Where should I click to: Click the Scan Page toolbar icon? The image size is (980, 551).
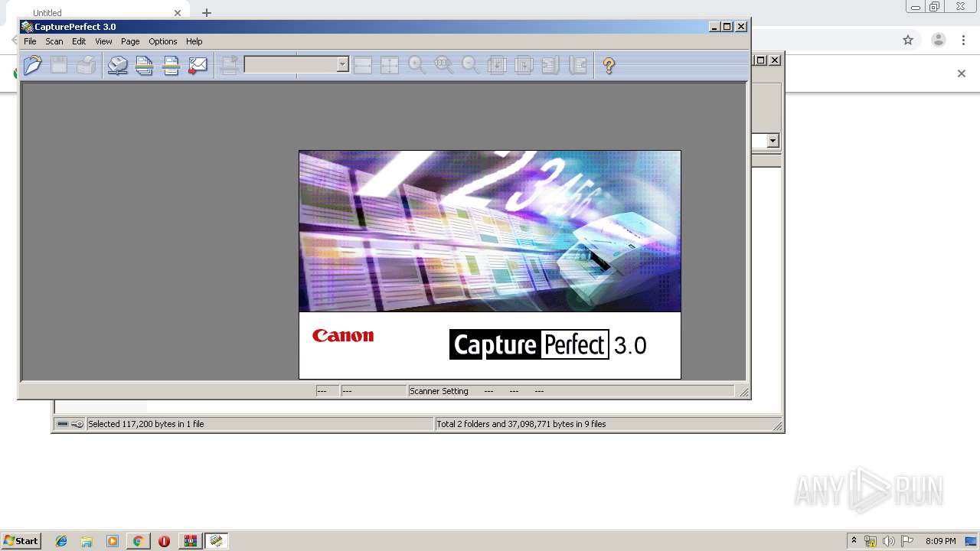click(171, 66)
